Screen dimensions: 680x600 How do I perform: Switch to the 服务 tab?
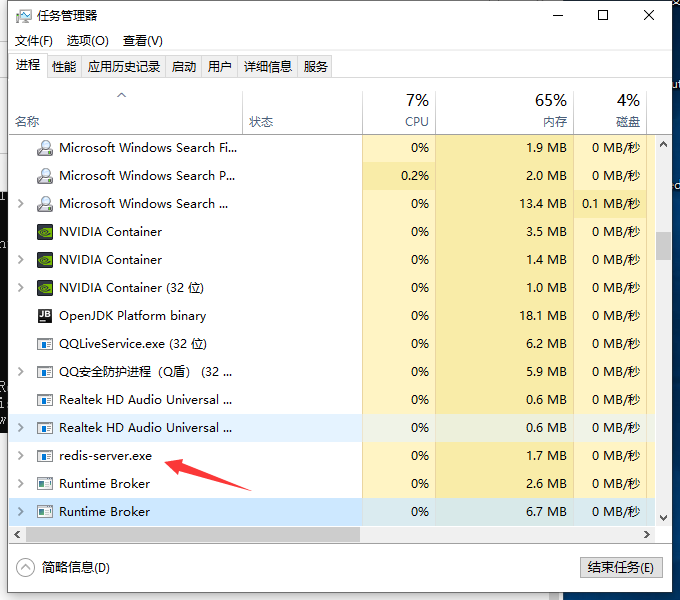[x=315, y=67]
